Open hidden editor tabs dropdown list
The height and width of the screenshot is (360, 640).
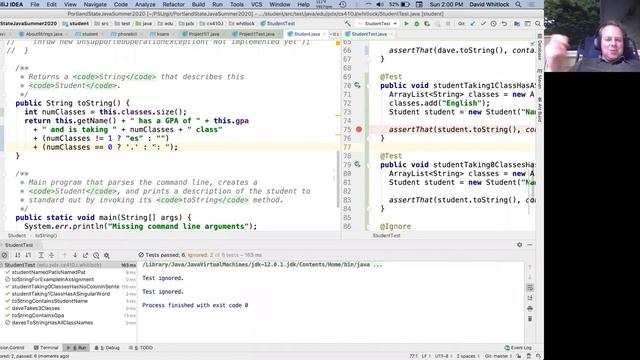(335, 34)
